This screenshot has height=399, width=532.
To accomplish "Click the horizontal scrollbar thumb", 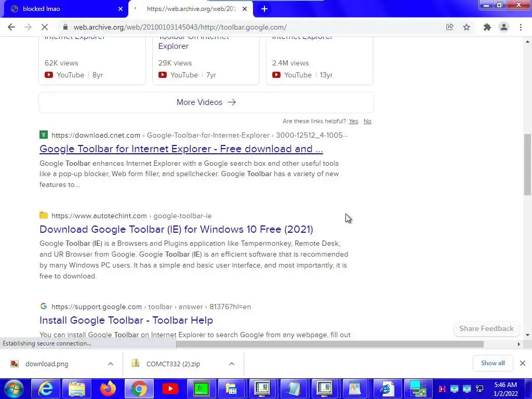I will click(x=329, y=344).
